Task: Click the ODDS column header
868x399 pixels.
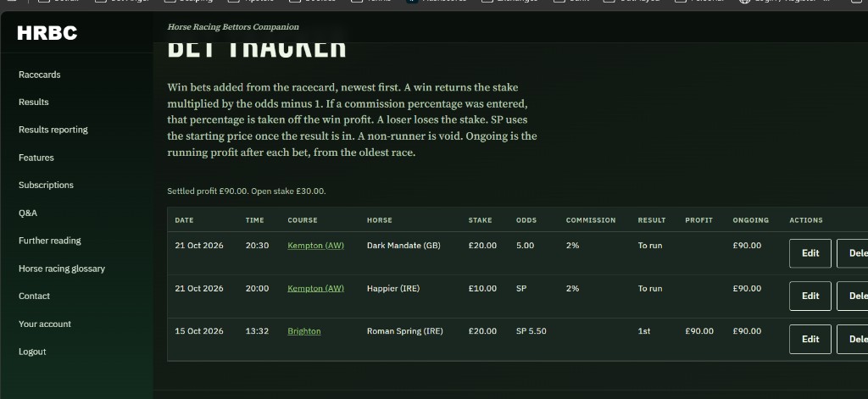Action: pos(526,220)
